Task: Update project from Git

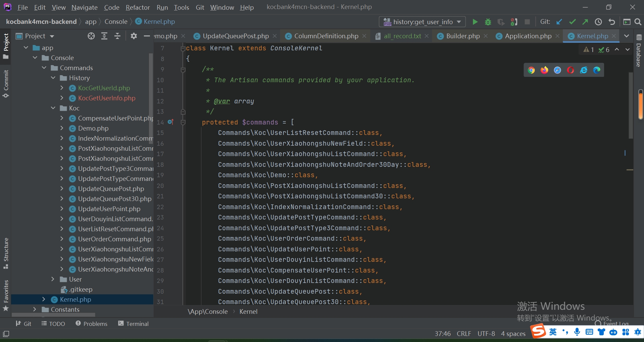Action: click(559, 22)
